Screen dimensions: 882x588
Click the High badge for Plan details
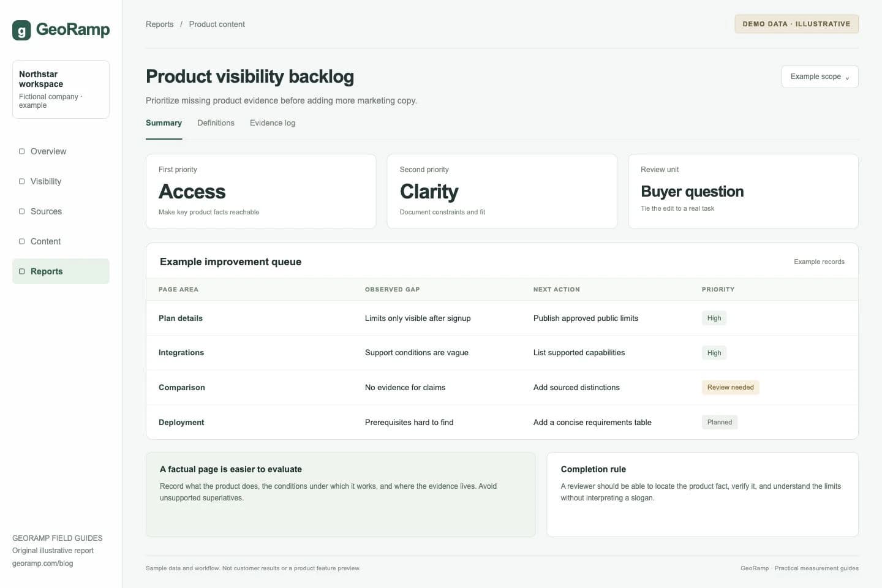pos(714,318)
